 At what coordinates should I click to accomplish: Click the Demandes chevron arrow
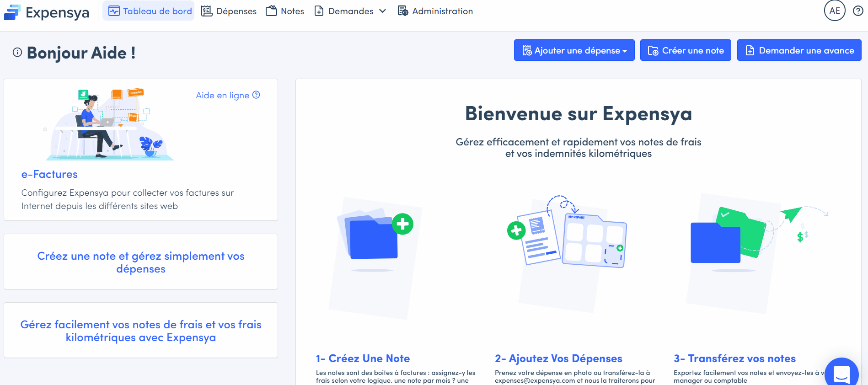(382, 11)
